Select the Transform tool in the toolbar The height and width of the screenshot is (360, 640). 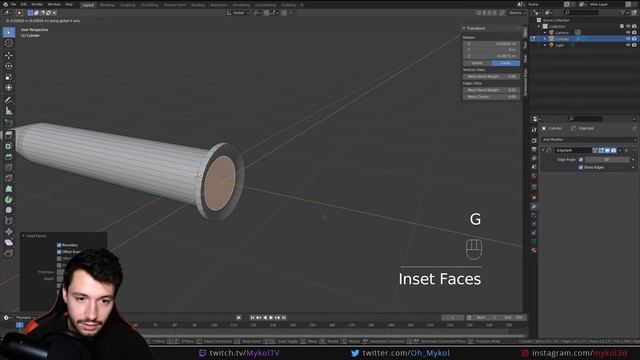[x=9, y=88]
